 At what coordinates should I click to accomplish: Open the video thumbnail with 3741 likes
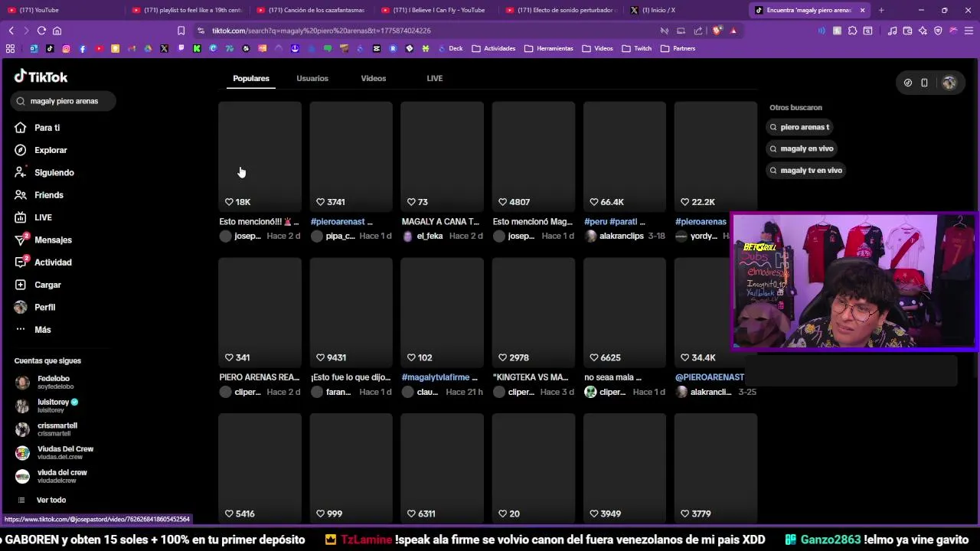point(351,156)
